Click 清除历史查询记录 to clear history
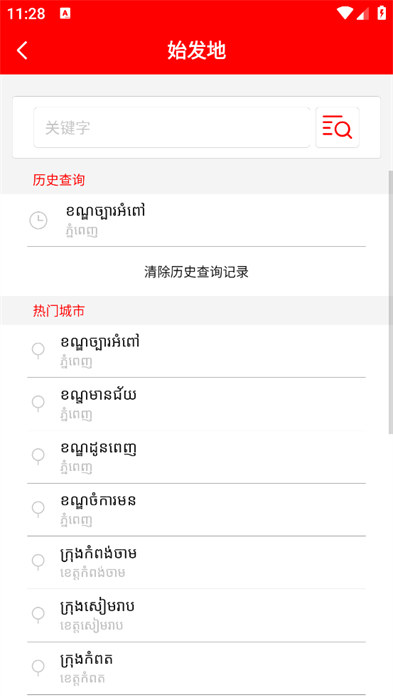Viewport: 393px width, 700px height. point(196,271)
